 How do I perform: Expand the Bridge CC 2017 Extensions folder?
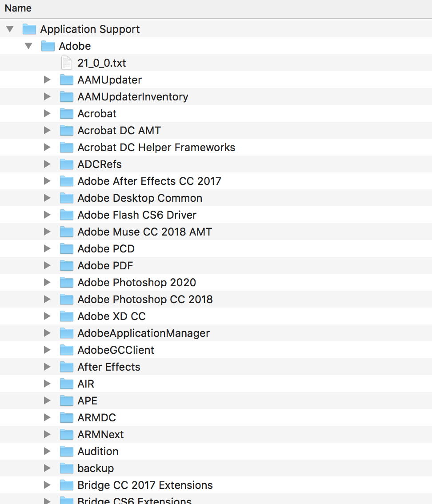click(47, 485)
